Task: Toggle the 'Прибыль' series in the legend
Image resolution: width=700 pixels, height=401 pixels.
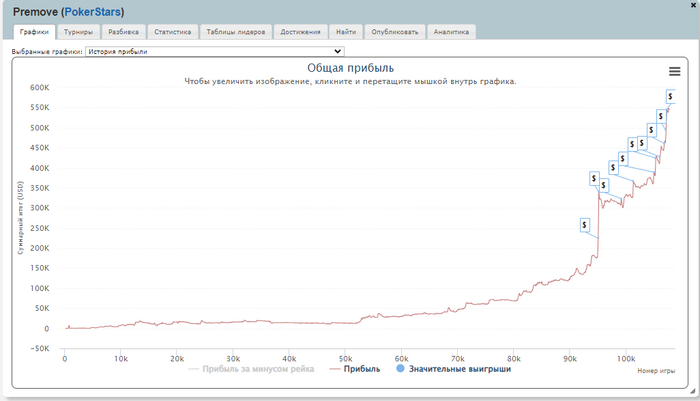Action: coord(355,369)
